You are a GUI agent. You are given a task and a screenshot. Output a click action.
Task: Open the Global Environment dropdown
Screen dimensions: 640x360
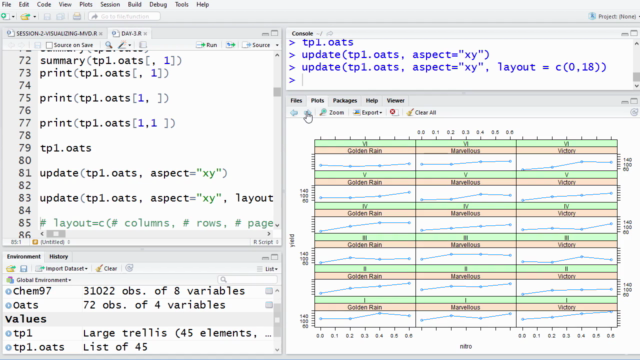pos(39,280)
